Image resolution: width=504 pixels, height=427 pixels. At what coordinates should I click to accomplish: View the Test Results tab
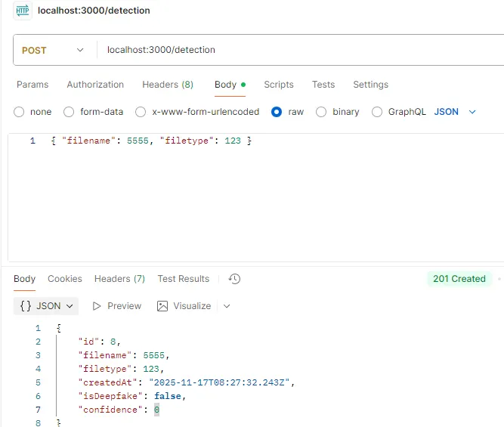[x=184, y=279]
